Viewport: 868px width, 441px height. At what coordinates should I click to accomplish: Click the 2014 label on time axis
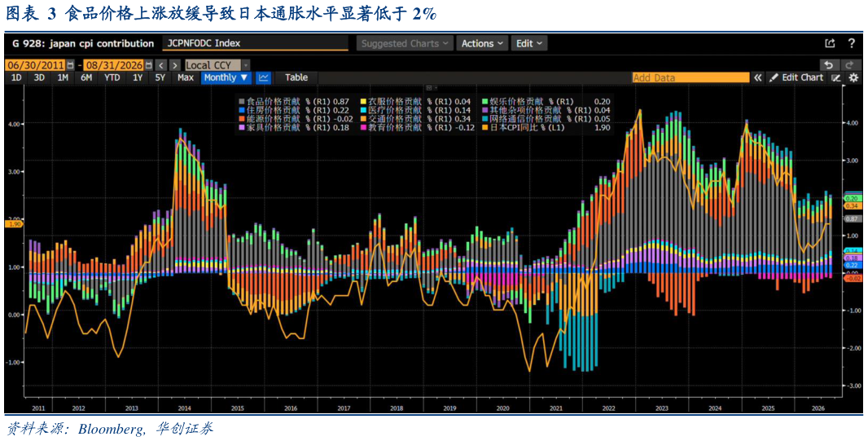(x=184, y=408)
